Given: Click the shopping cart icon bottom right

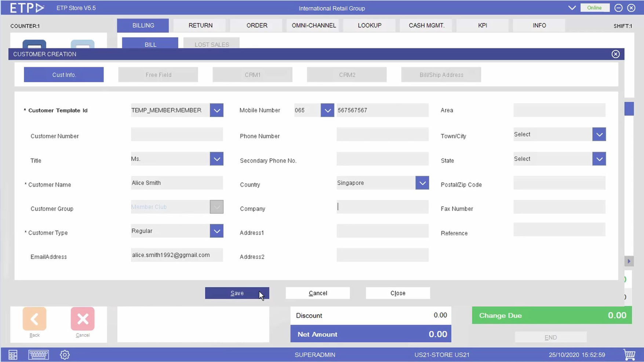Looking at the screenshot, I should click(x=630, y=354).
